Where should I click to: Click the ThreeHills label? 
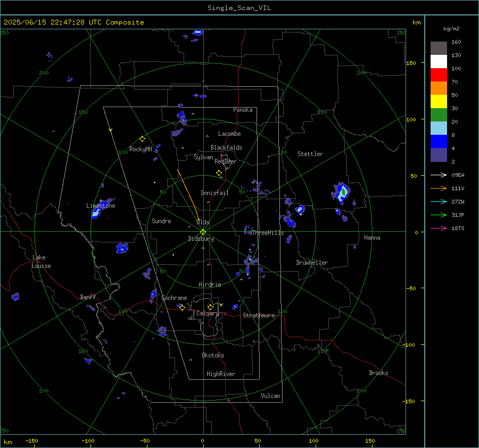[x=268, y=233]
